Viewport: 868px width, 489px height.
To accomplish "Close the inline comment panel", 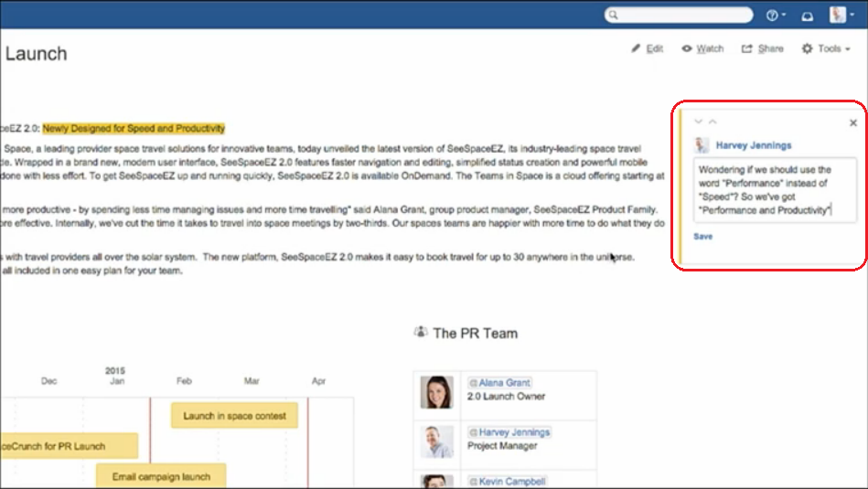I will [x=853, y=122].
